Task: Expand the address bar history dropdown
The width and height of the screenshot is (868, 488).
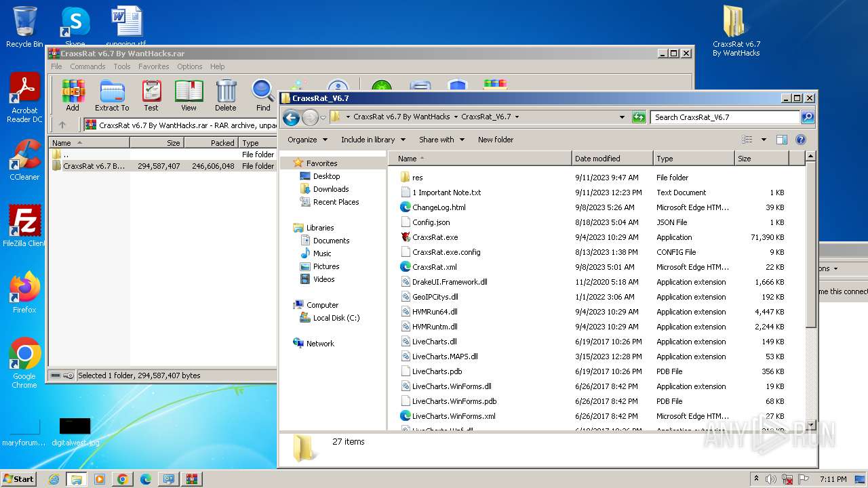Action: pos(622,117)
